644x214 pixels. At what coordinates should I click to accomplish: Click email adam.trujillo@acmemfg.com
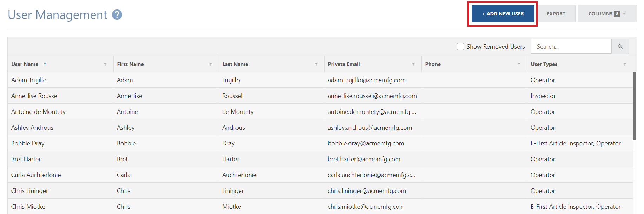[x=367, y=80]
